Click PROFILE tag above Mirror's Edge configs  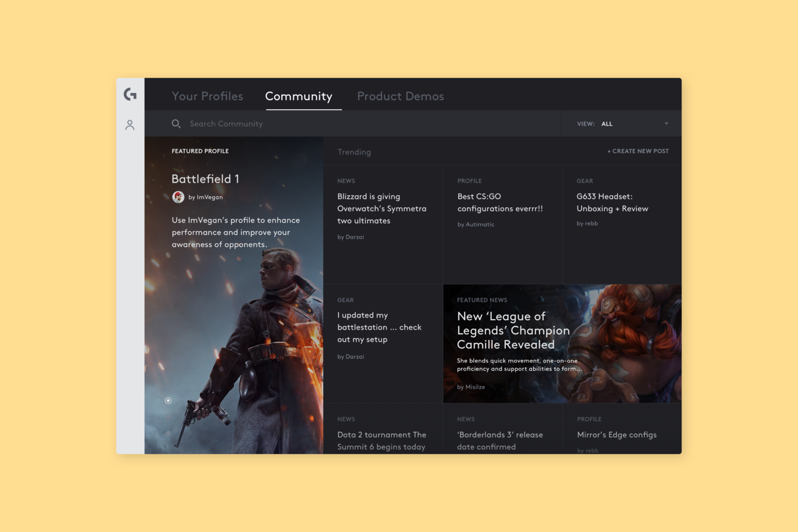(589, 419)
